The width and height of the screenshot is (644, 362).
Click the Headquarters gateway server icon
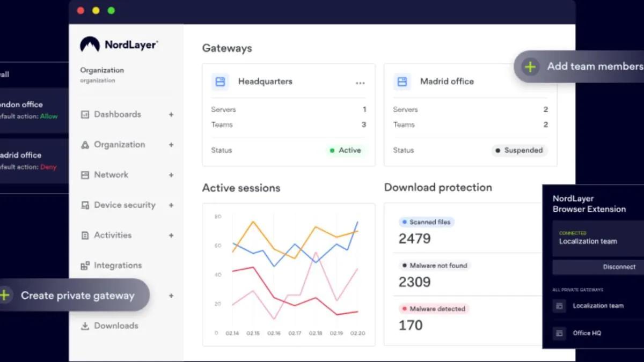(x=220, y=82)
